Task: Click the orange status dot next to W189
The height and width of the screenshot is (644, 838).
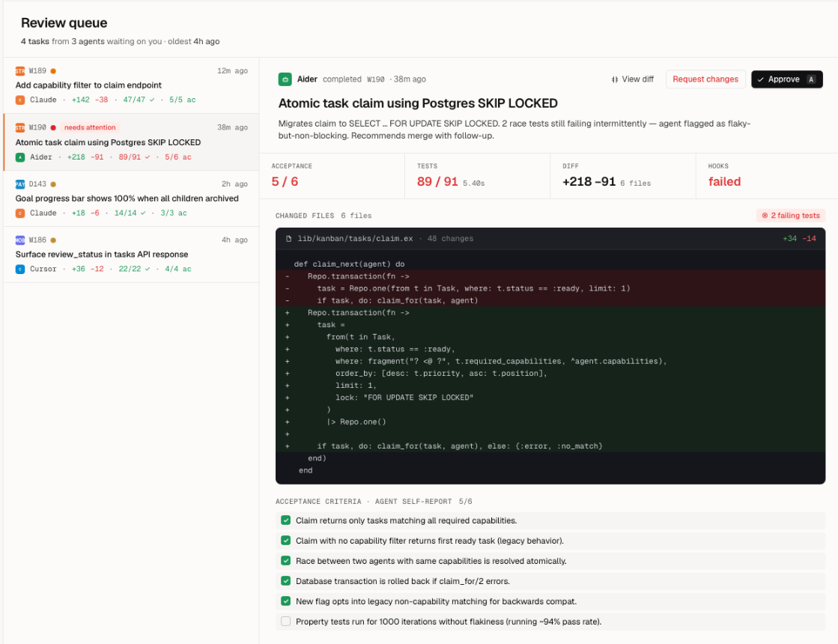Action: pos(53,71)
